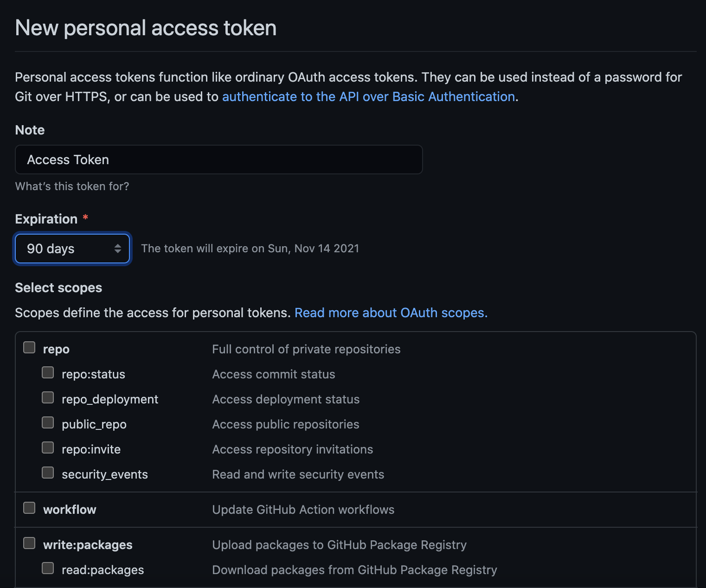Viewport: 706px width, 588px height.
Task: Click the write:packages scope label
Action: coord(88,545)
